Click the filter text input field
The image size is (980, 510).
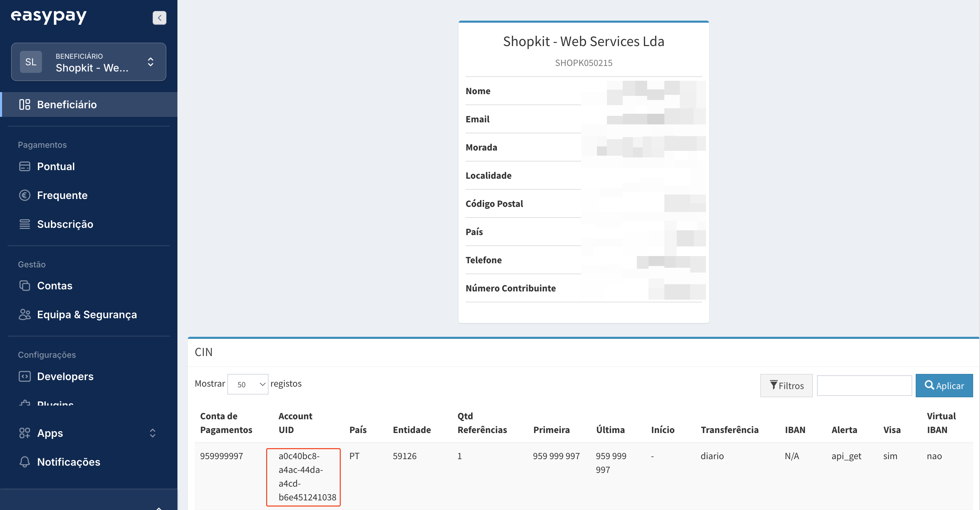click(x=864, y=385)
